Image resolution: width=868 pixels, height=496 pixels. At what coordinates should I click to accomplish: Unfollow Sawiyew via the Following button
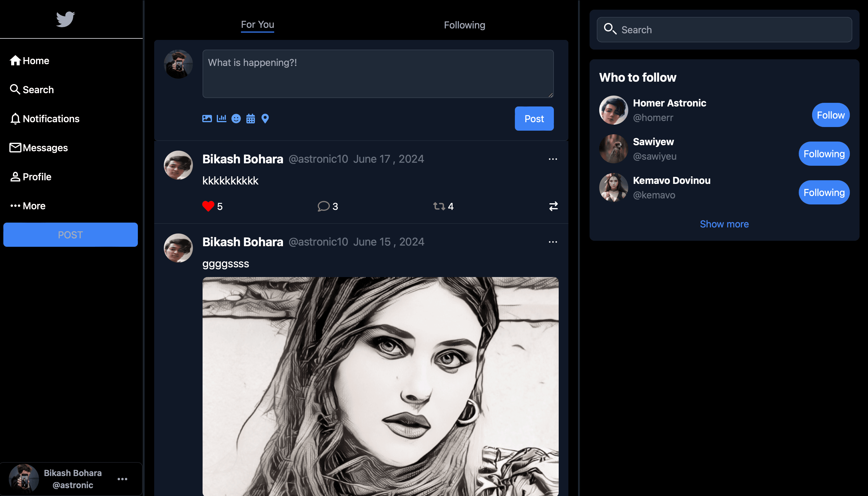click(x=824, y=154)
